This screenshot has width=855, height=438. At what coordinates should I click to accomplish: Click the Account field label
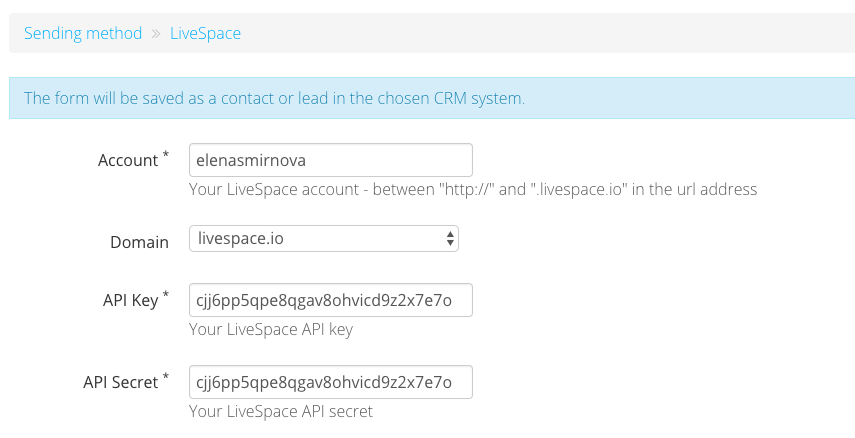128,160
